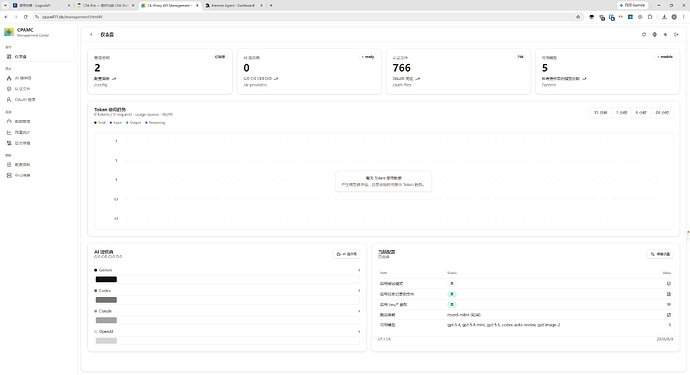690x375 pixels.
Task: Close the Hermes Agent - Dashboard tab
Action: pos(261,5)
